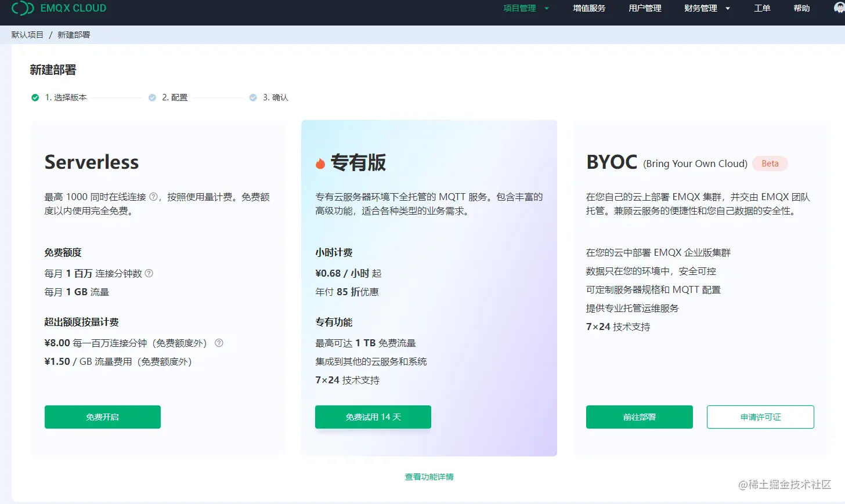Click the 默认项目 breadcrumb link
This screenshot has width=845, height=504.
pos(27,35)
